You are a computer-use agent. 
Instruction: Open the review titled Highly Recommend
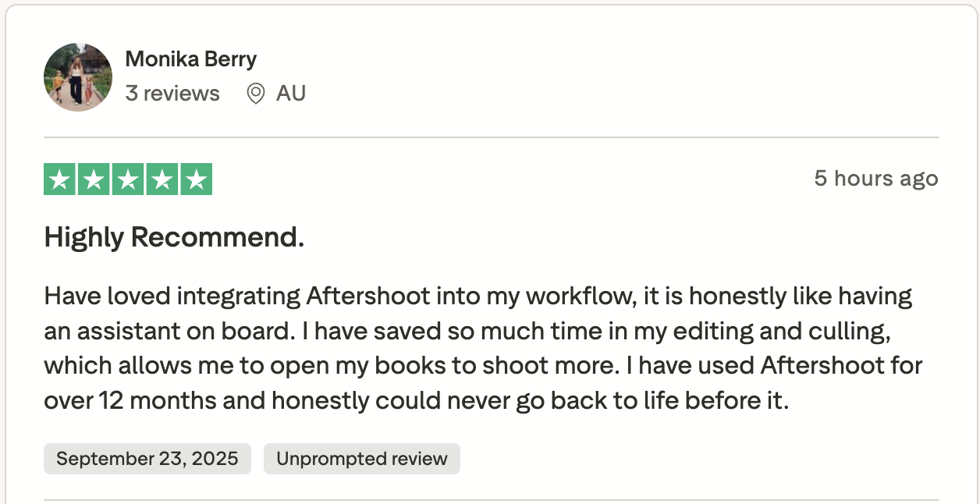pyautogui.click(x=173, y=236)
